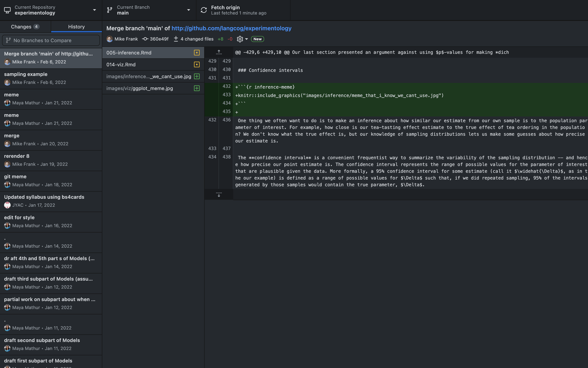Click the repository monitor icon
This screenshot has width=588, height=368.
click(x=7, y=10)
